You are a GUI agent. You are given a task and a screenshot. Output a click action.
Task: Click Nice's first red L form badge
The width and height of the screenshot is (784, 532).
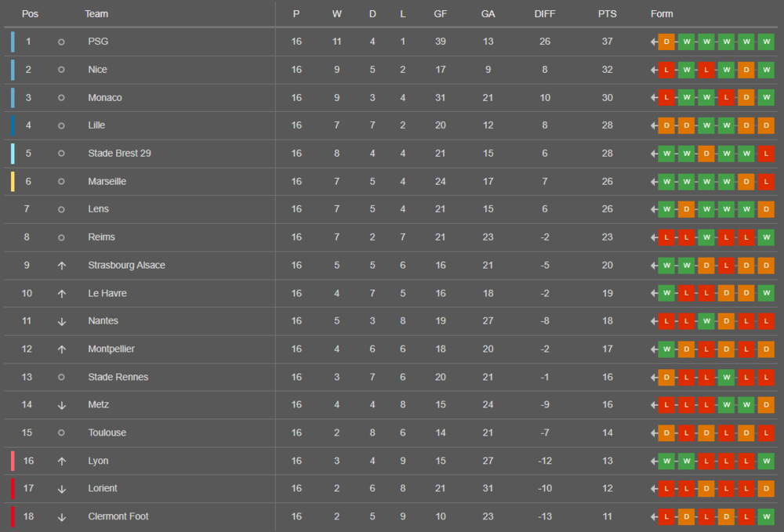[x=666, y=70]
